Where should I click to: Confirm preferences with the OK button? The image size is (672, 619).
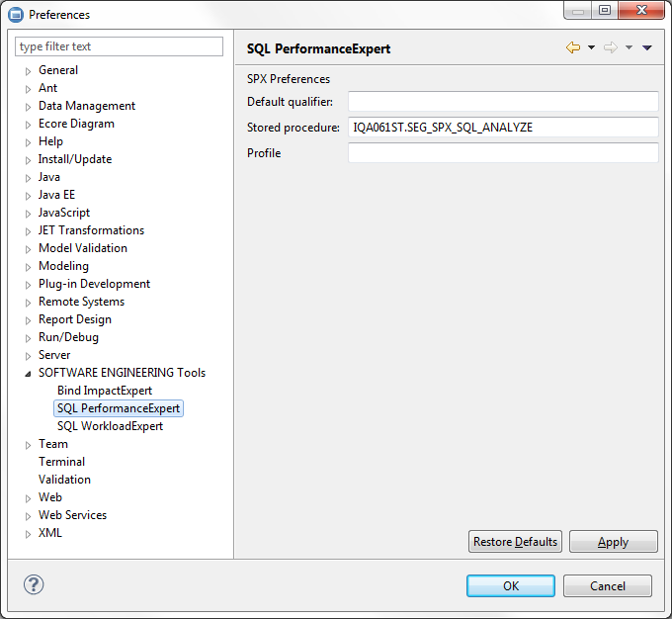(510, 585)
